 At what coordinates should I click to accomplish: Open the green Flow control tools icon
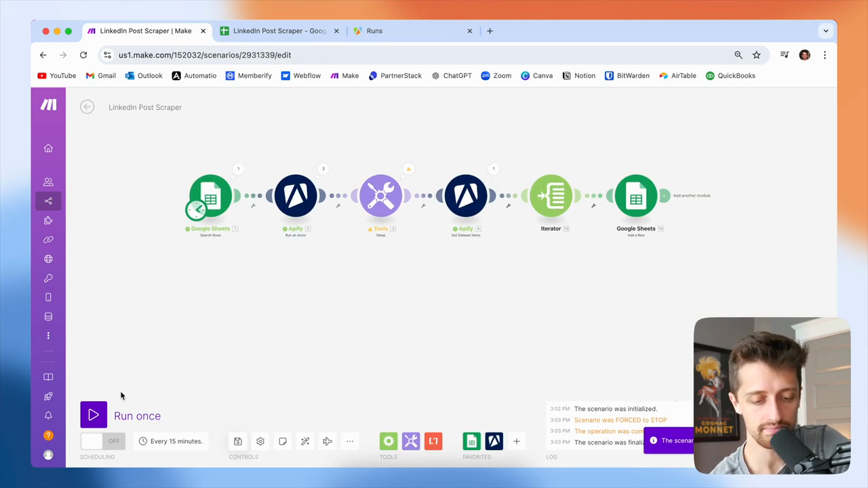click(389, 441)
